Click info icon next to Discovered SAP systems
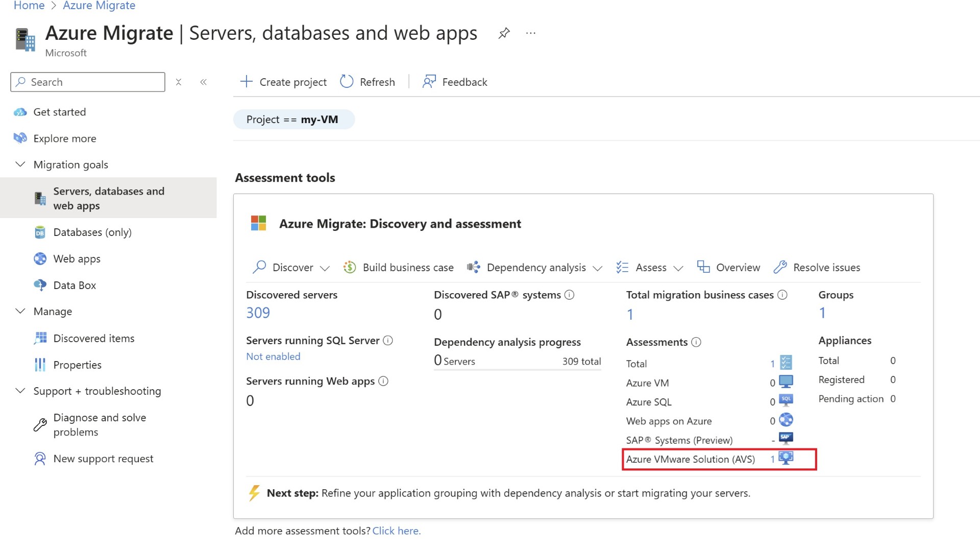The width and height of the screenshot is (980, 549). 570,295
